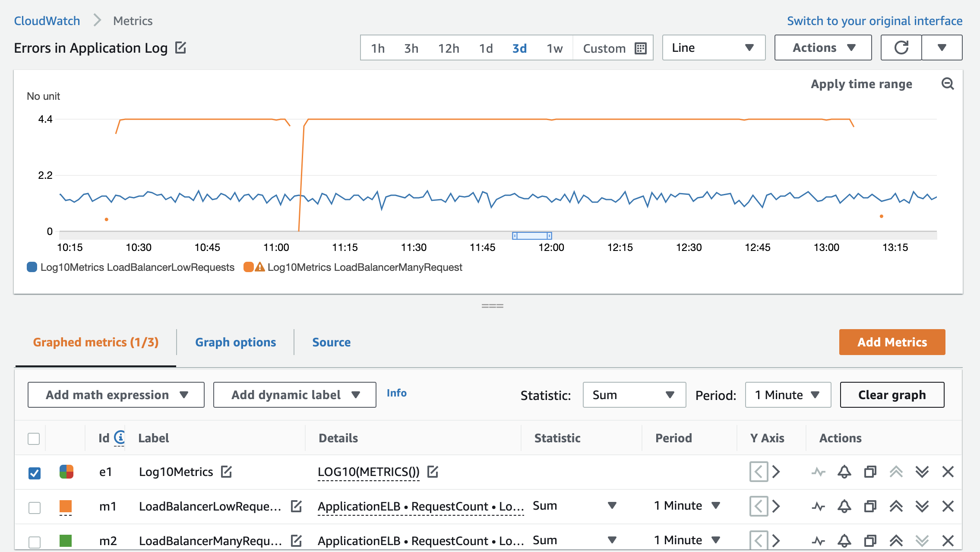This screenshot has width=980, height=552.
Task: Open the Source tab
Action: 331,342
